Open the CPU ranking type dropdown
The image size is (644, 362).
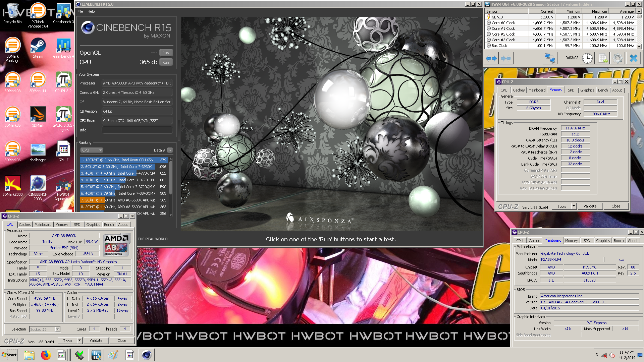[x=92, y=150]
